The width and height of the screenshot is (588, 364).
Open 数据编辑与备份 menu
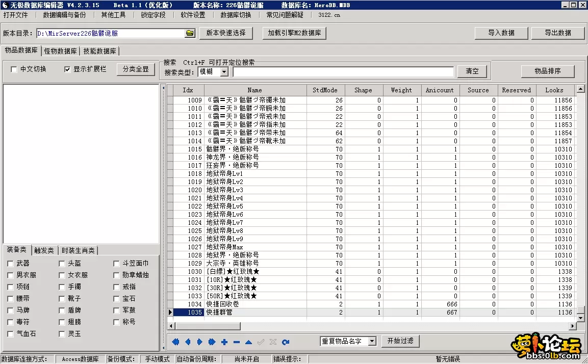pos(64,15)
